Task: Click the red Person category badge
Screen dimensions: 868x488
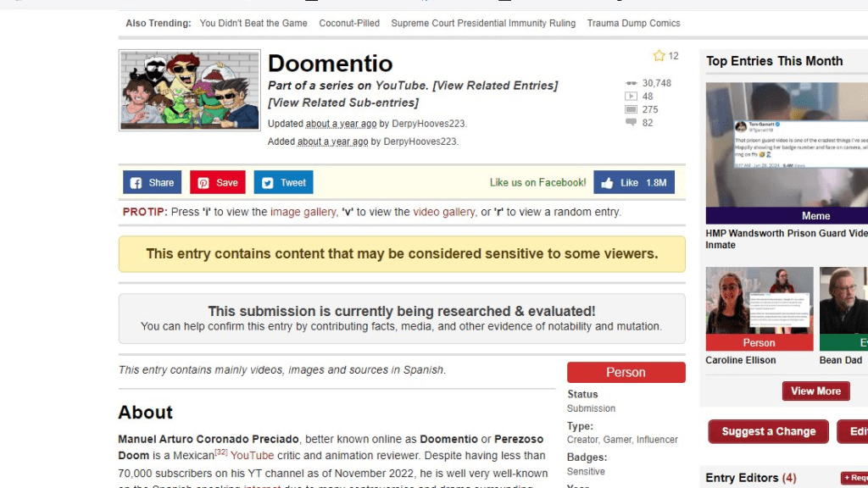Action: (626, 372)
